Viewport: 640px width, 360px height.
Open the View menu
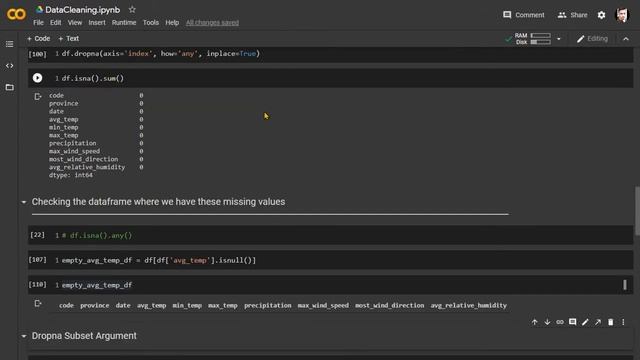pos(75,22)
